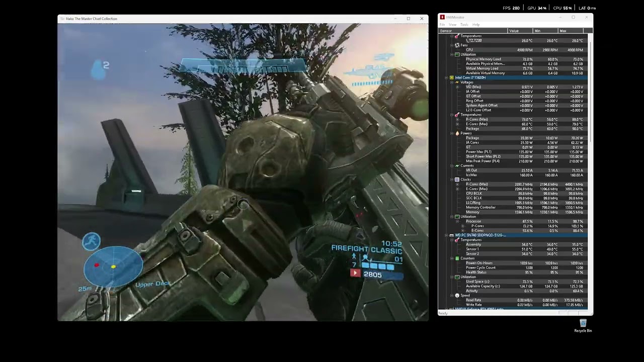Open the Tools menu in HWMonitor
The image size is (644, 362).
[x=464, y=25]
